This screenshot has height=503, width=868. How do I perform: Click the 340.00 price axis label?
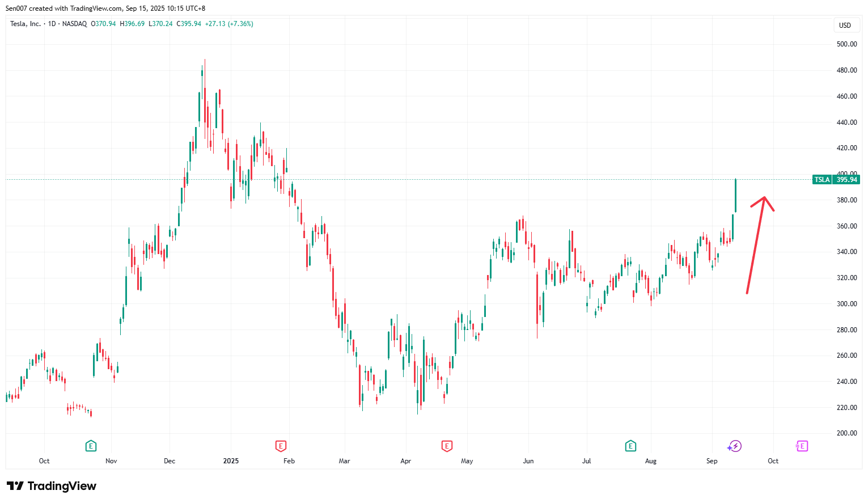point(847,252)
